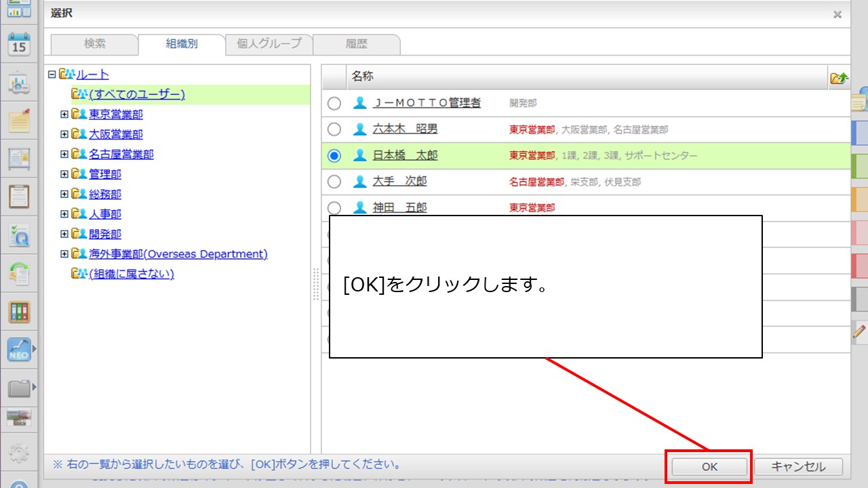The image size is (868, 488).
Task: Collapse the ルート tree node
Action: point(52,75)
